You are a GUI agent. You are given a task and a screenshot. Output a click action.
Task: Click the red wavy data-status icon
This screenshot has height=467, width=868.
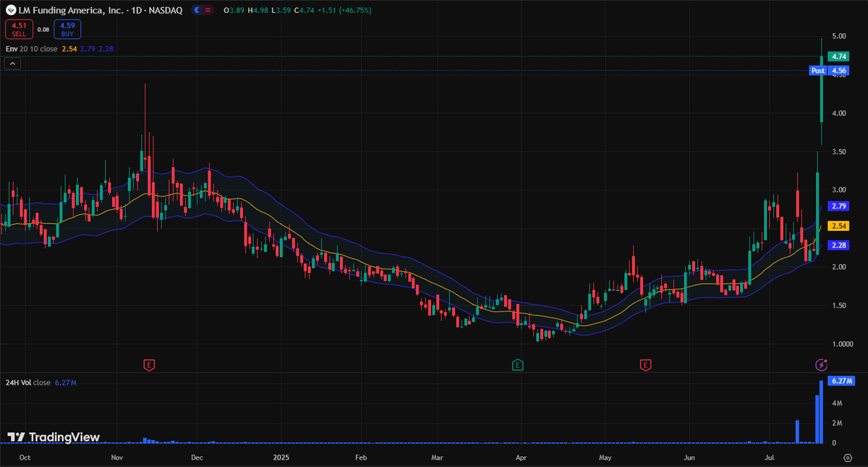208,10
